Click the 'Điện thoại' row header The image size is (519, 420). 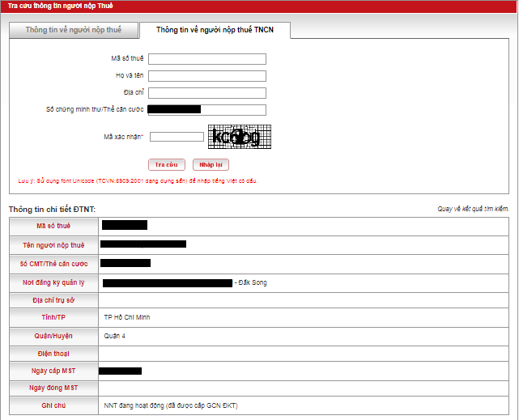tap(53, 354)
